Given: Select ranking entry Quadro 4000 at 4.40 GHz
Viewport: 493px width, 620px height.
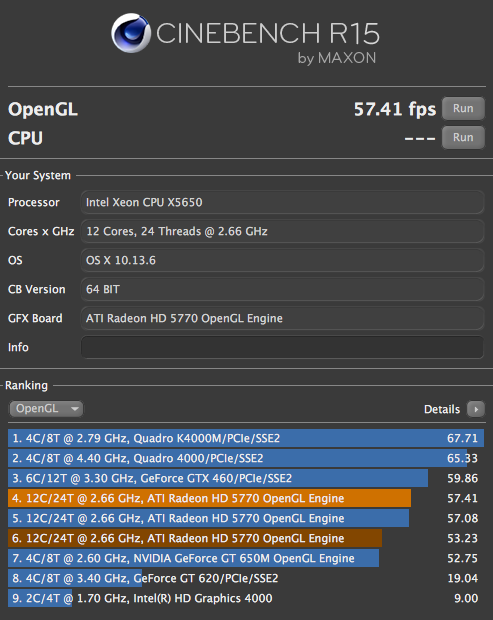Looking at the screenshot, I should tap(246, 458).
